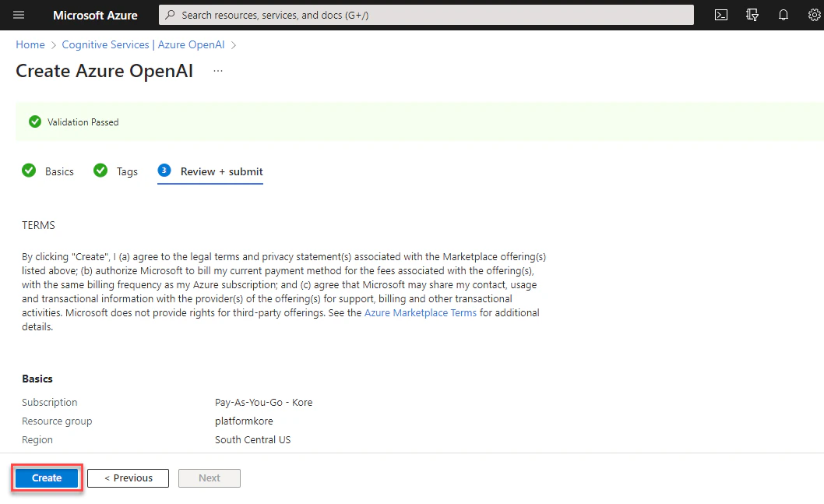Click the step 3 circle icon

point(164,171)
